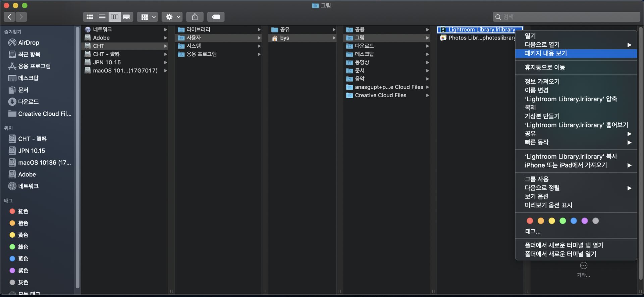Select Photos Library.photoslibrary file
The height and width of the screenshot is (297, 644).
pyautogui.click(x=478, y=38)
